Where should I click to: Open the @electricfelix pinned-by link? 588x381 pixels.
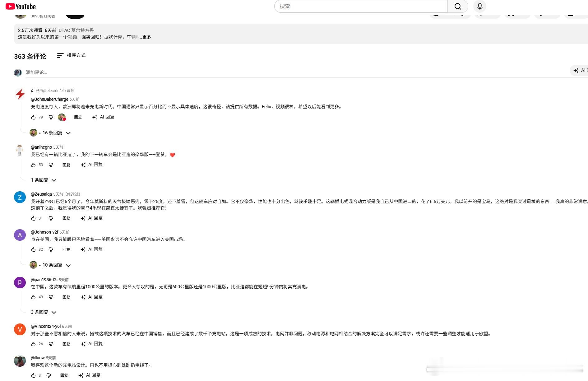(x=55, y=91)
